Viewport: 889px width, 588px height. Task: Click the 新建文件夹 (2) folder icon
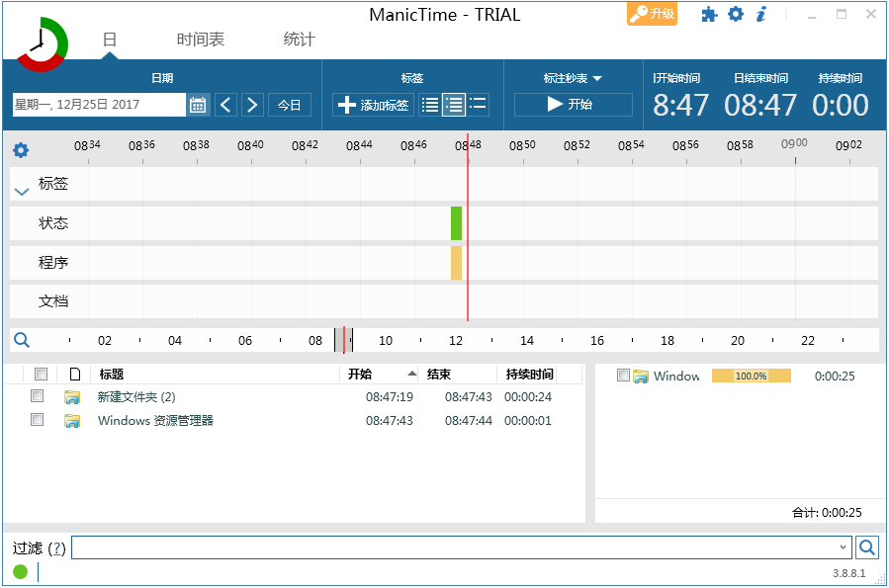(72, 397)
